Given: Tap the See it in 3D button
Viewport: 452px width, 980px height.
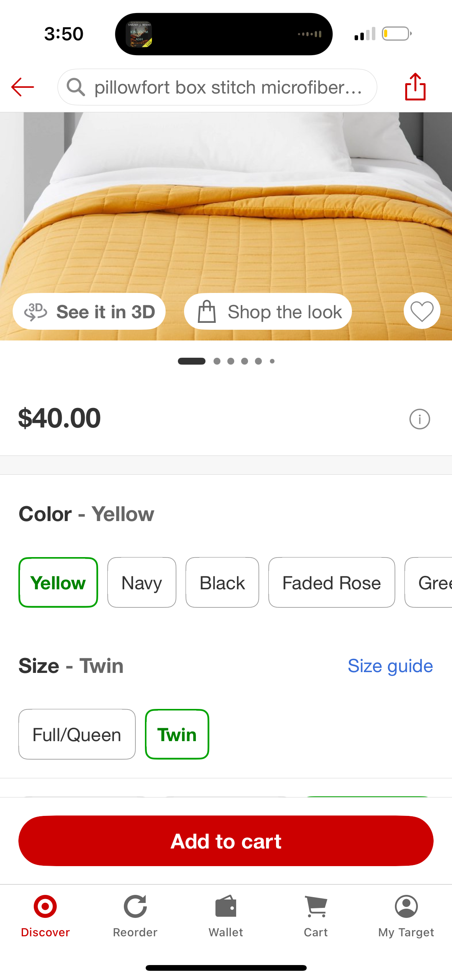Looking at the screenshot, I should click(89, 312).
